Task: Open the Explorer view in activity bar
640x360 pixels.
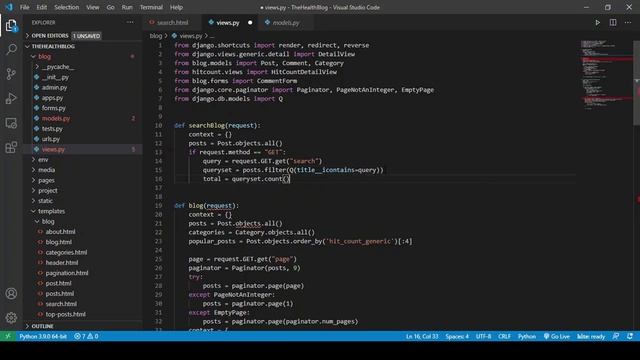Action: (11, 26)
